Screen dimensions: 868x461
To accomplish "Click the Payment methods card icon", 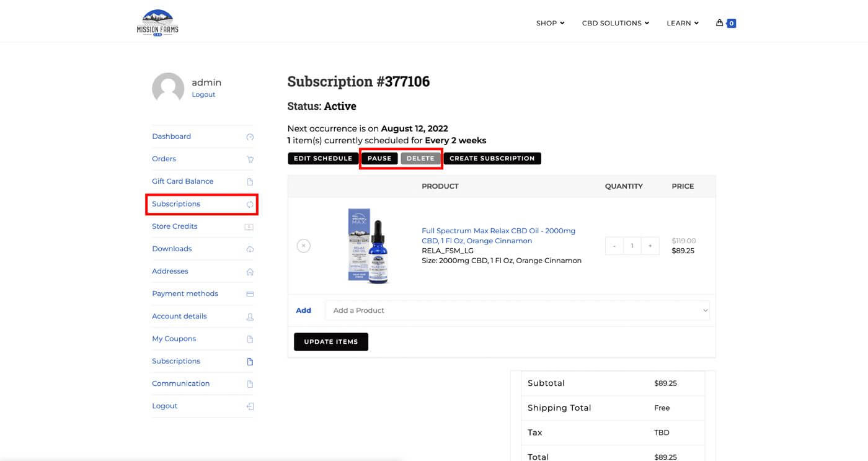I will tap(250, 294).
